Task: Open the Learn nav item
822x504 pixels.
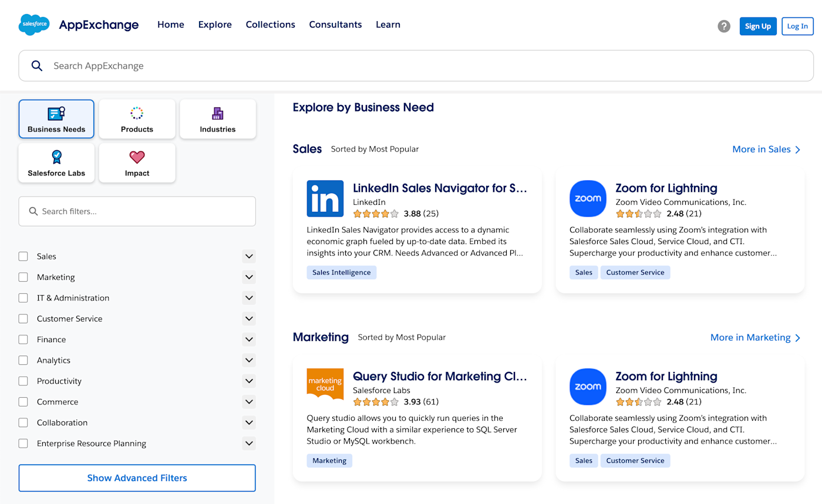Action: [388, 25]
